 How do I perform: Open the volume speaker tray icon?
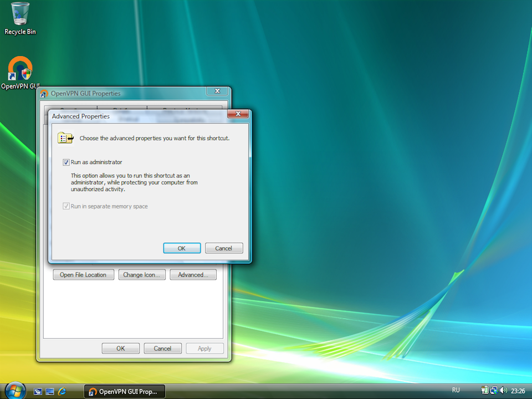504,391
